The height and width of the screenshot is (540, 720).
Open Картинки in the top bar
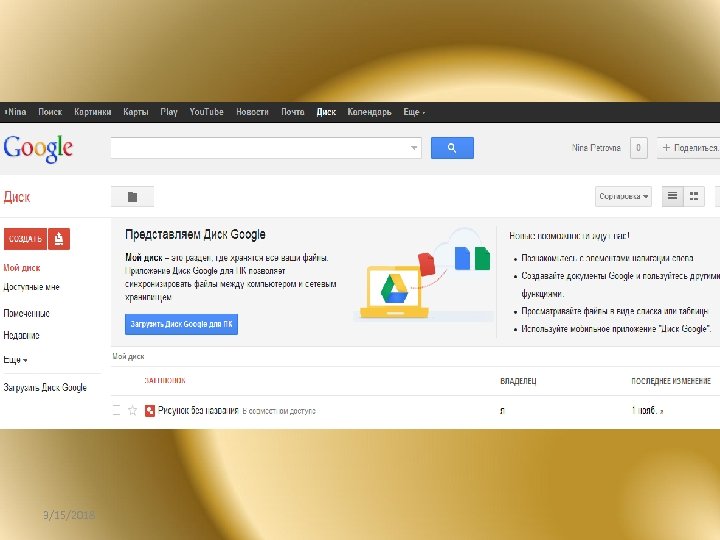pos(93,112)
